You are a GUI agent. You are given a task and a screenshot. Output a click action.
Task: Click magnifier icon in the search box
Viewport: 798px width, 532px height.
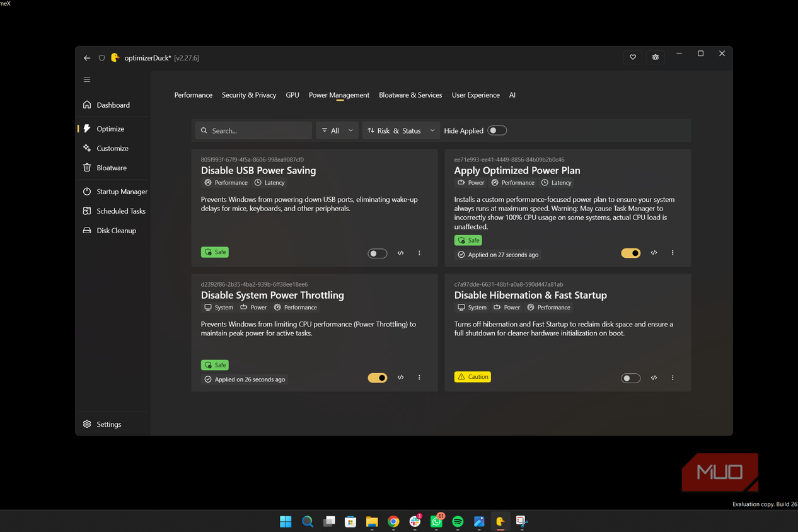coord(204,130)
